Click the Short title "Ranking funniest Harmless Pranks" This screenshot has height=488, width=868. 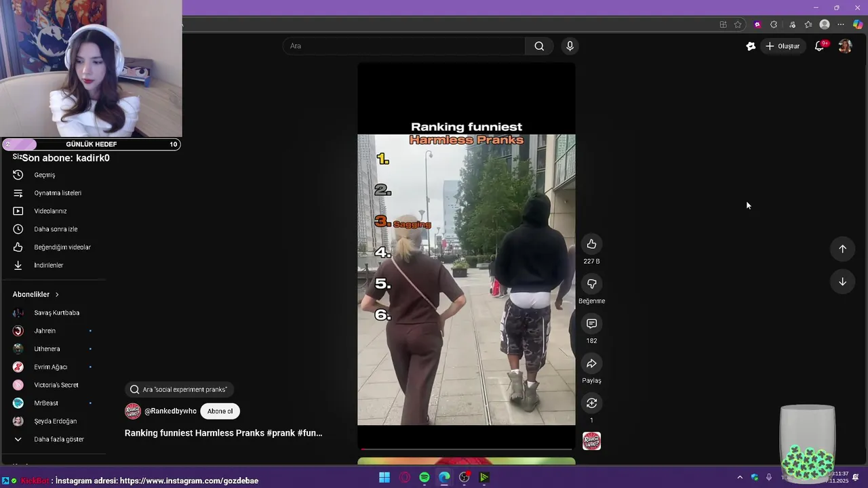223,433
